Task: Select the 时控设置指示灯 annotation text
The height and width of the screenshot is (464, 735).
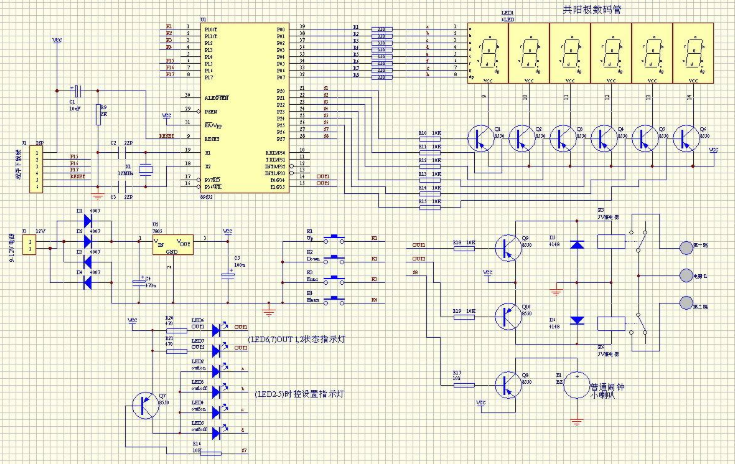Action: [x=299, y=394]
